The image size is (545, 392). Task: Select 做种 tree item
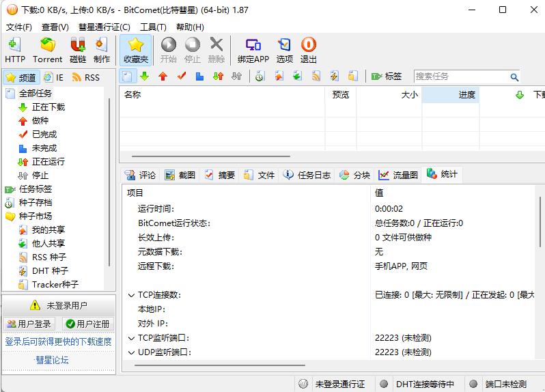pos(40,121)
